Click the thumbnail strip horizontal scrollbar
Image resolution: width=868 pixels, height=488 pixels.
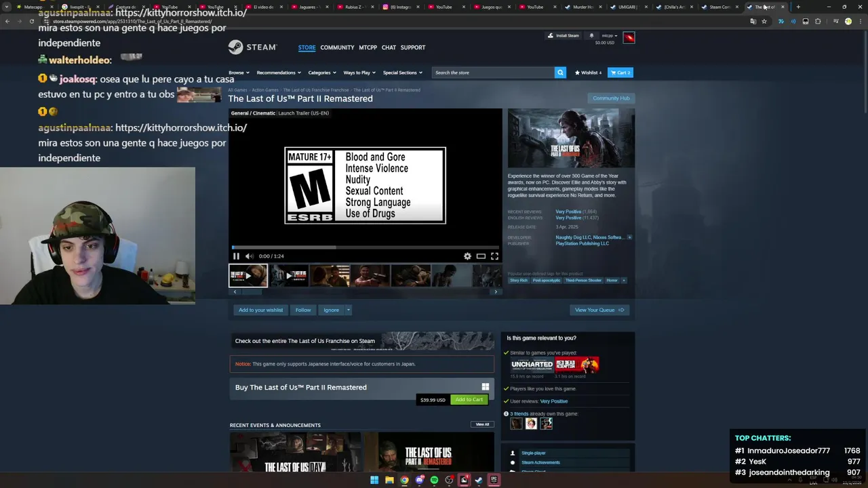point(365,291)
